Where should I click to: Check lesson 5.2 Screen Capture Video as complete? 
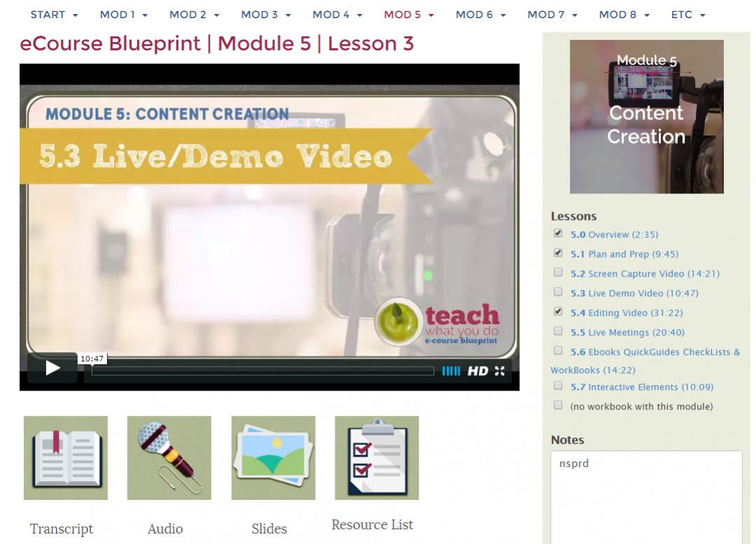tap(558, 272)
